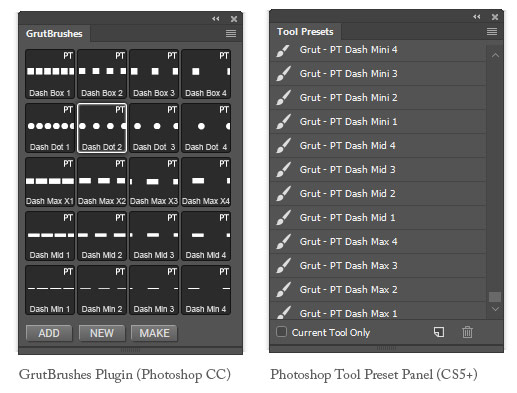Pick the Dash Max X3 brush
This screenshot has width=517, height=393.
tap(154, 182)
